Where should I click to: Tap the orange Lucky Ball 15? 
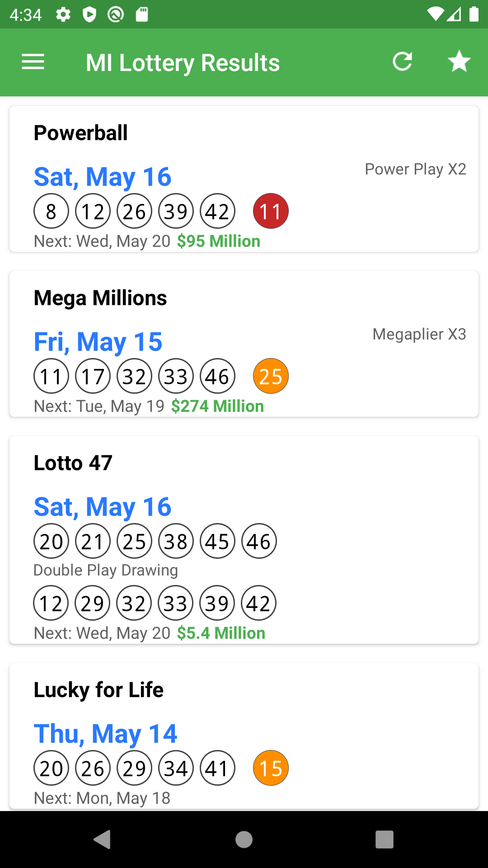pyautogui.click(x=271, y=768)
